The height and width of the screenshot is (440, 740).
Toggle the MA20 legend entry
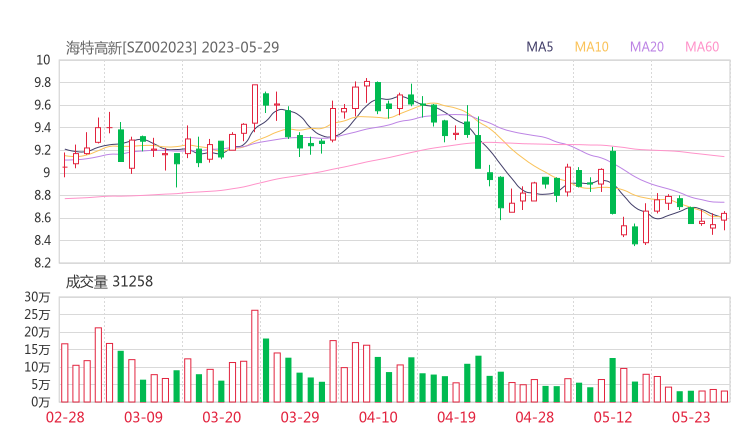pyautogui.click(x=647, y=47)
